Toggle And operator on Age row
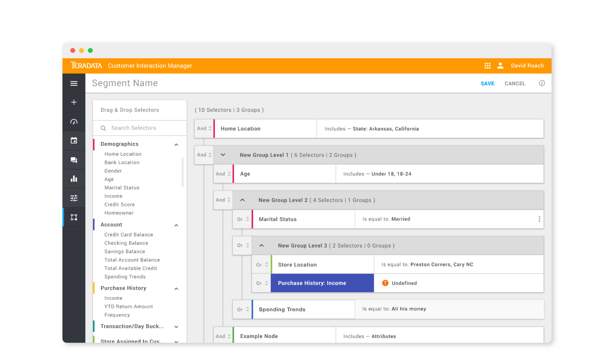This screenshot has height=364, width=614. [x=223, y=174]
